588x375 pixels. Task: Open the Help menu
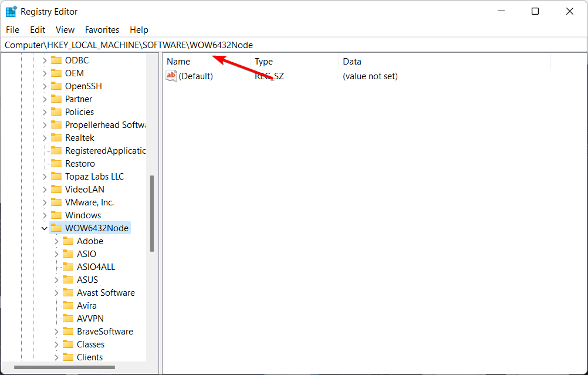(139, 29)
